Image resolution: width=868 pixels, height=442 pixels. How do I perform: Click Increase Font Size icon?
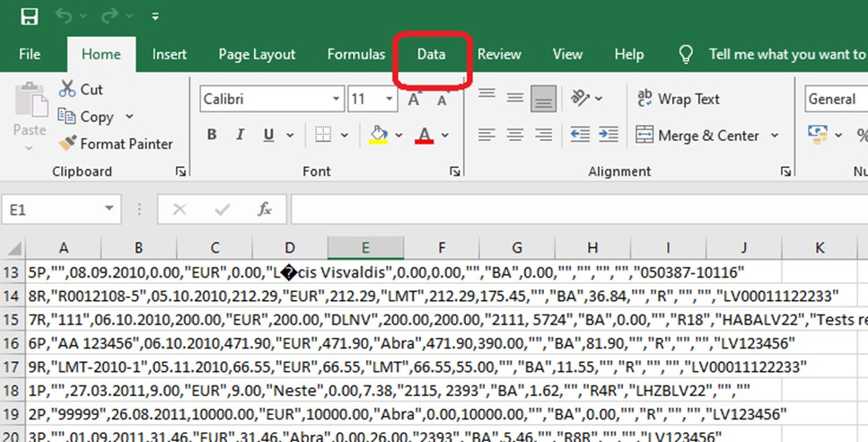pos(414,100)
